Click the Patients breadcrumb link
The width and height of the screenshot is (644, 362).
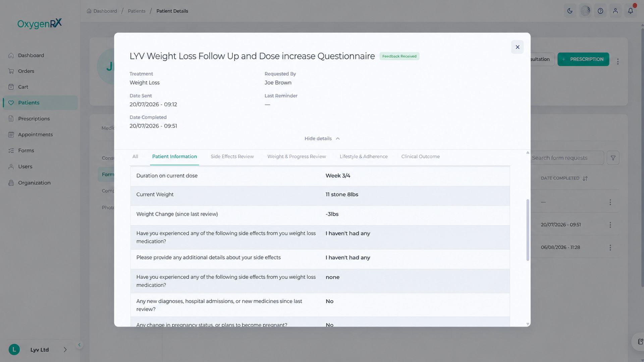point(137,11)
